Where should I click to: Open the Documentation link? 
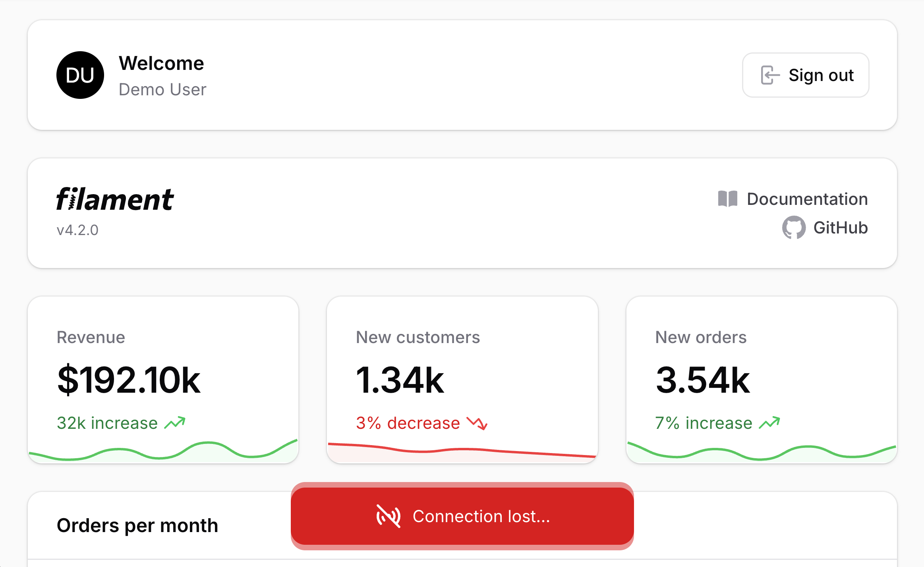coord(807,199)
